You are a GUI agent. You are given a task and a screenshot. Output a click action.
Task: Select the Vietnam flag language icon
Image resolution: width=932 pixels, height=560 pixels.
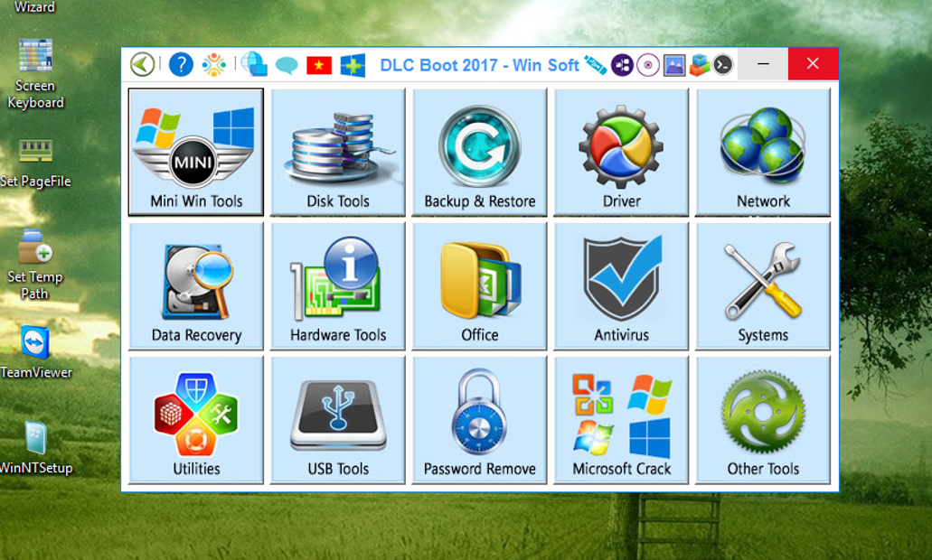click(x=319, y=65)
